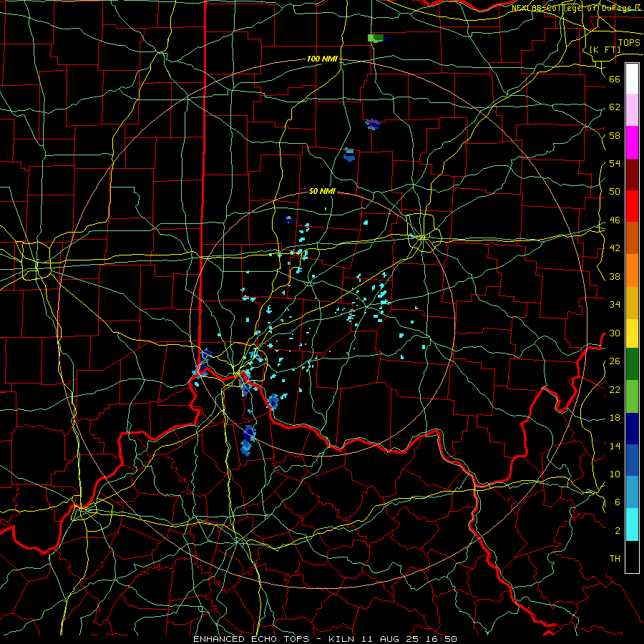Click the cyan swatch near the legend bottom
The height and width of the screenshot is (644, 644).
632,525
